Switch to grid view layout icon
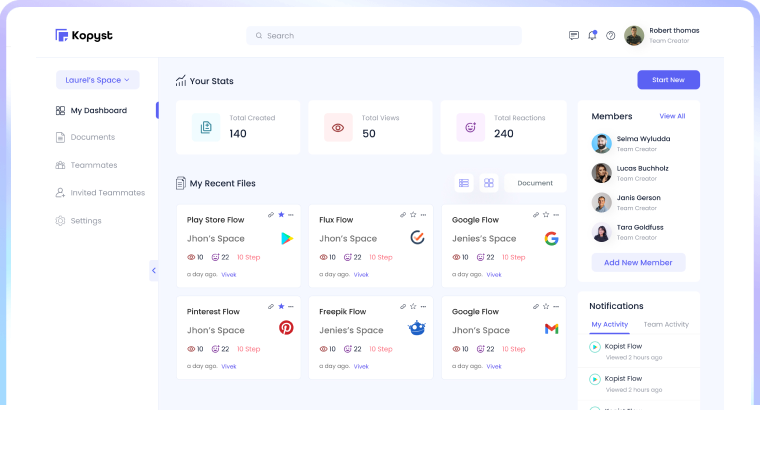The image size is (760, 455). (x=488, y=183)
